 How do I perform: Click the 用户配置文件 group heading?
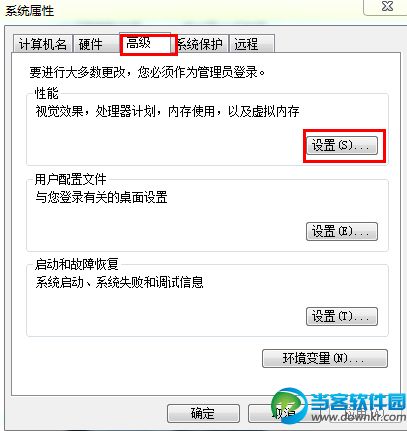coord(70,179)
